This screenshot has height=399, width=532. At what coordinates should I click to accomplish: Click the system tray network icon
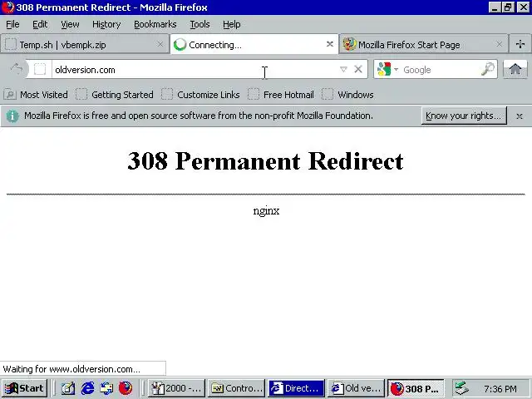(462, 388)
